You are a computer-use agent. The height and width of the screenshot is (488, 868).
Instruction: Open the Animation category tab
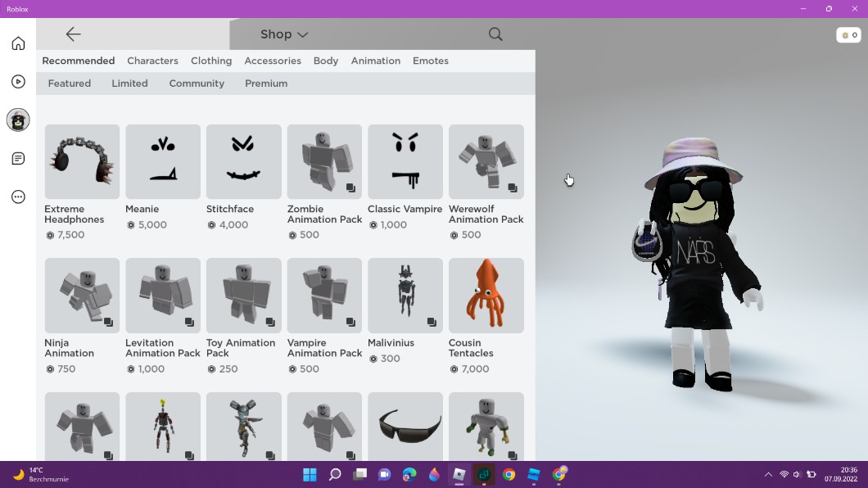tap(375, 61)
